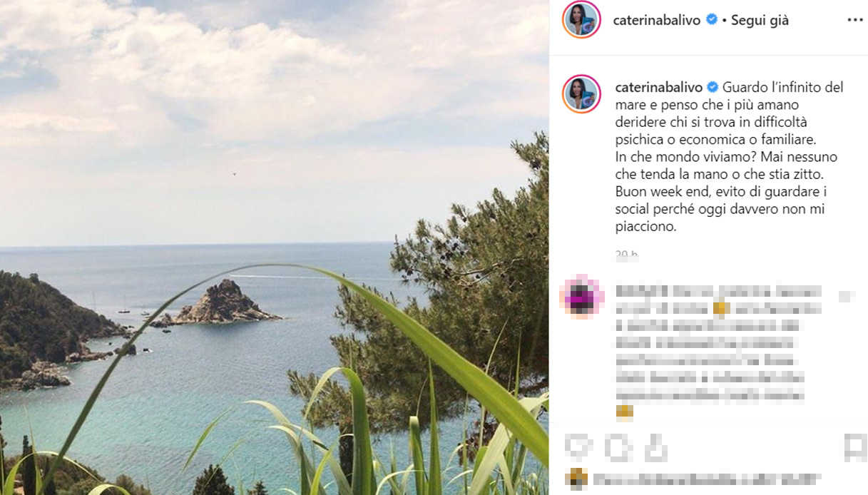Click the header profile avatar with story ring

pyautogui.click(x=581, y=20)
